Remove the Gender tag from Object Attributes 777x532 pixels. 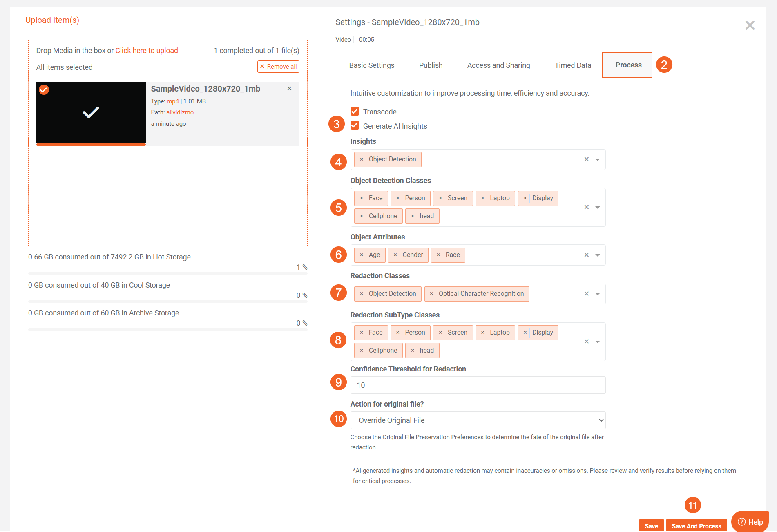[395, 255]
